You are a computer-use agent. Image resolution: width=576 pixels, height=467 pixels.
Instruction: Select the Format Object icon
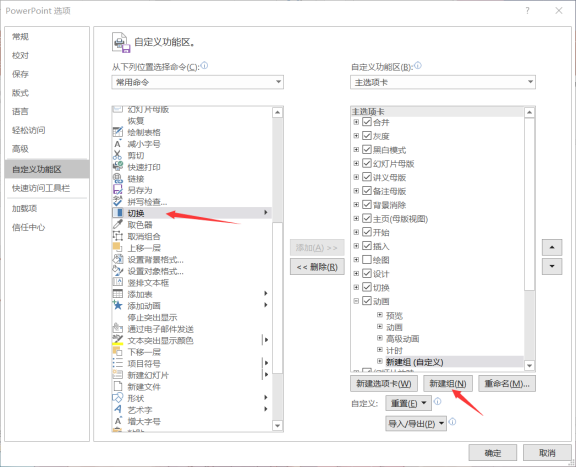click(118, 271)
